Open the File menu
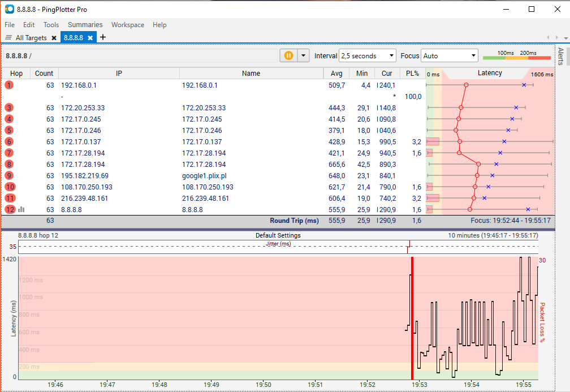Viewport: 570px width, 392px height. click(x=10, y=25)
